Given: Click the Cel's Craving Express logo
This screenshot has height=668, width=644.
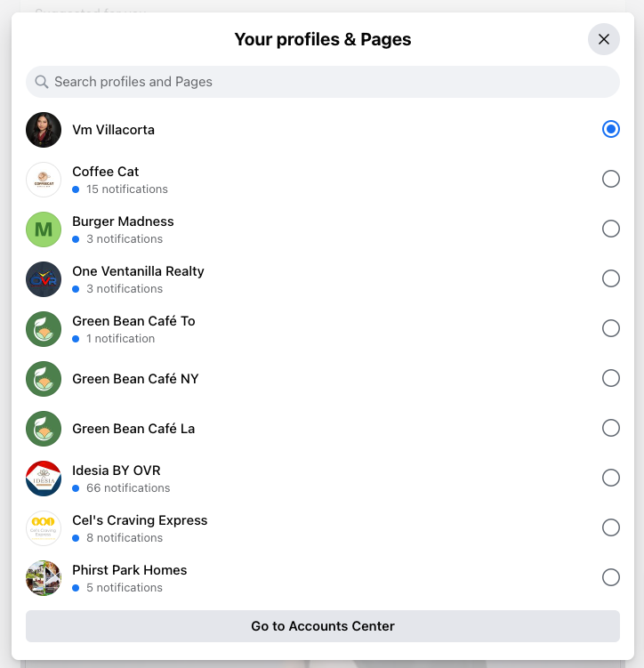Looking at the screenshot, I should click(44, 527).
